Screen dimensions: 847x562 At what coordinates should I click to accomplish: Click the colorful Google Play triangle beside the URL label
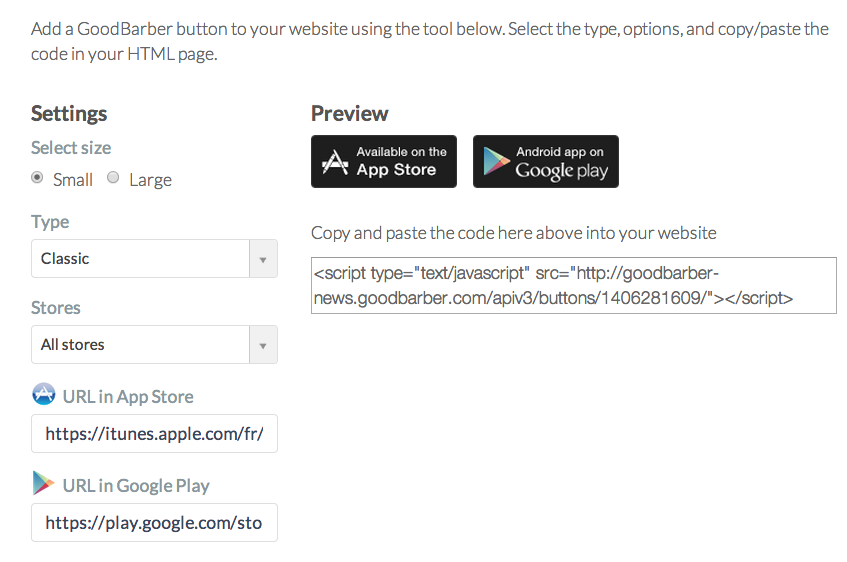pos(43,484)
